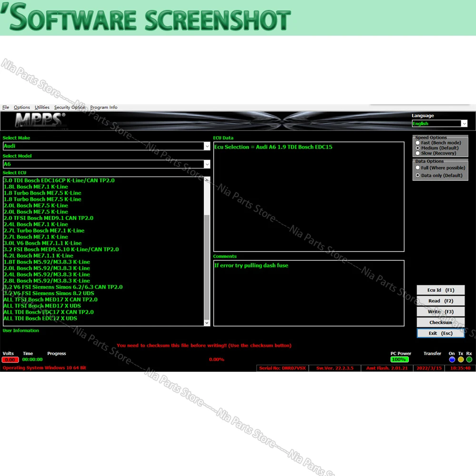Open the Utilities menu
The width and height of the screenshot is (476, 476).
[42, 107]
